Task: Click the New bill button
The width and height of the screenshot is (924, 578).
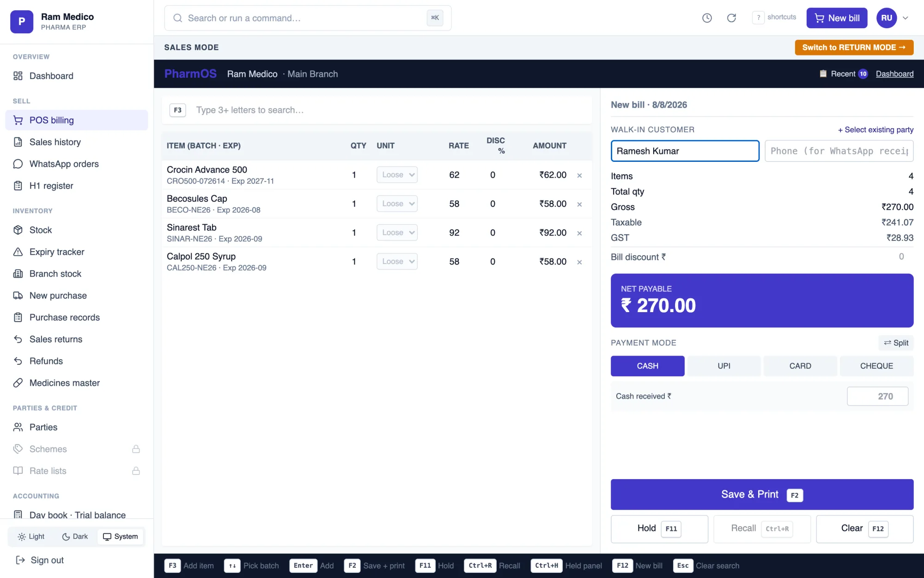Action: click(x=837, y=18)
